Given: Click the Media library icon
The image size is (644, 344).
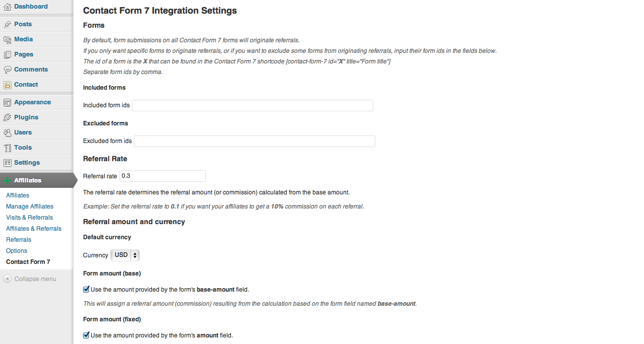Looking at the screenshot, I should pyautogui.click(x=7, y=39).
